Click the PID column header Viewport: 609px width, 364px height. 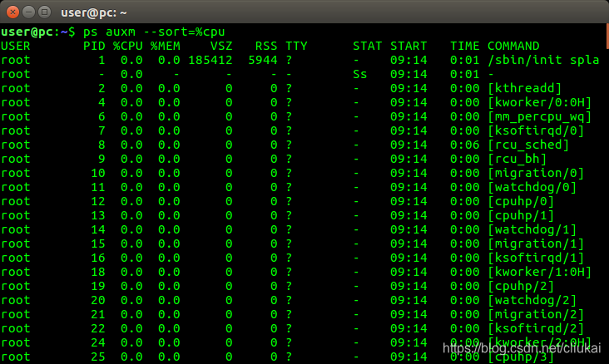coord(94,47)
